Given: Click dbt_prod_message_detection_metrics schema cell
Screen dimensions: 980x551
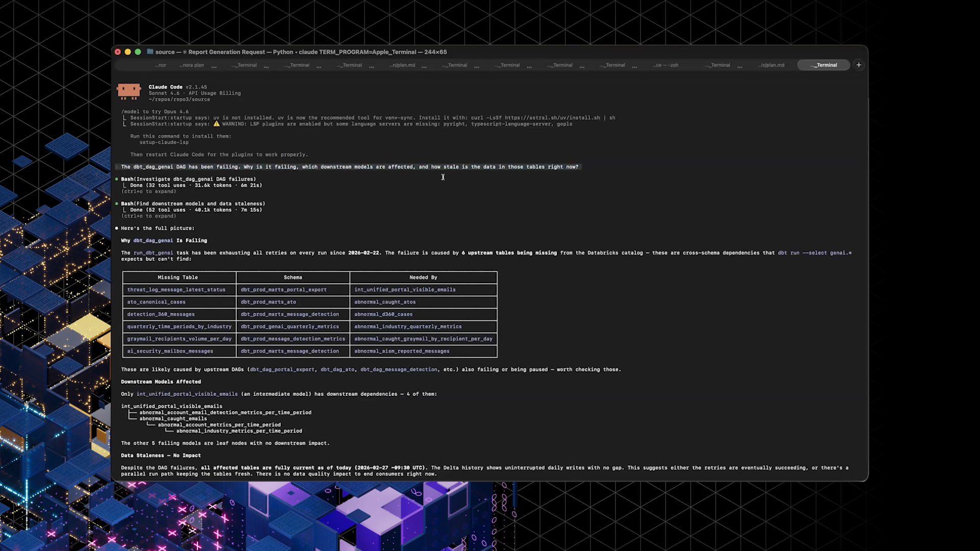Looking at the screenshot, I should pos(293,339).
